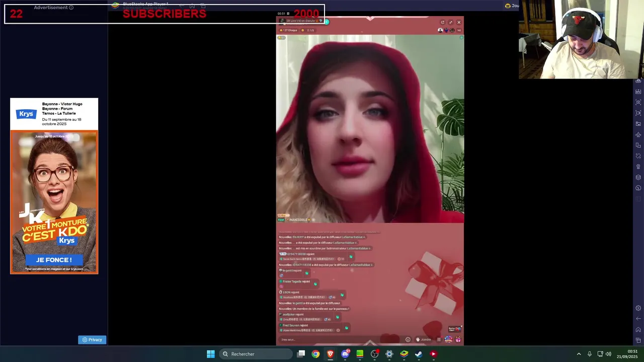
Task: Click 'JE FONCE !' ad button
Action: point(54,260)
